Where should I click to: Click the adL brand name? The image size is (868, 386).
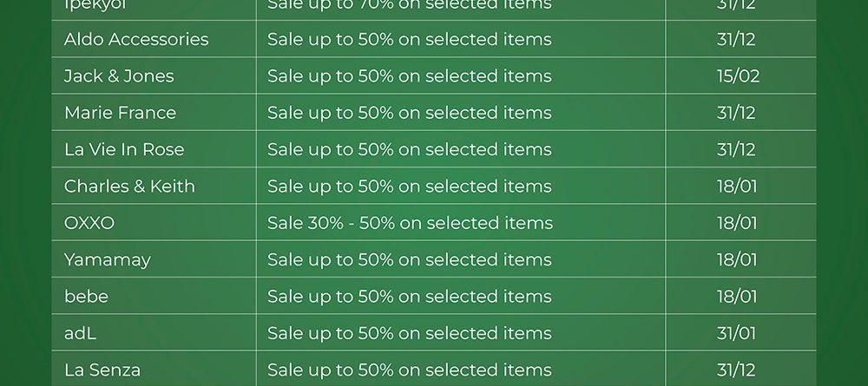pos(80,333)
